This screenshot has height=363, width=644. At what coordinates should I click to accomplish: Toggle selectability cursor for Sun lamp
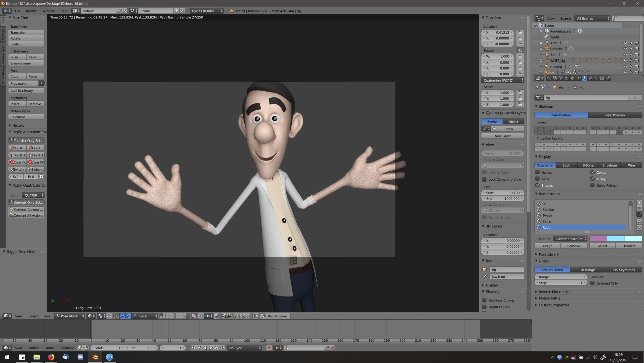(631, 54)
